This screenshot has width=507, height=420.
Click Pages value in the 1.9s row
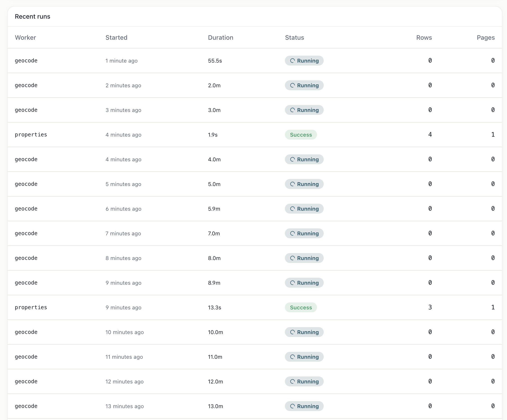[x=493, y=135]
